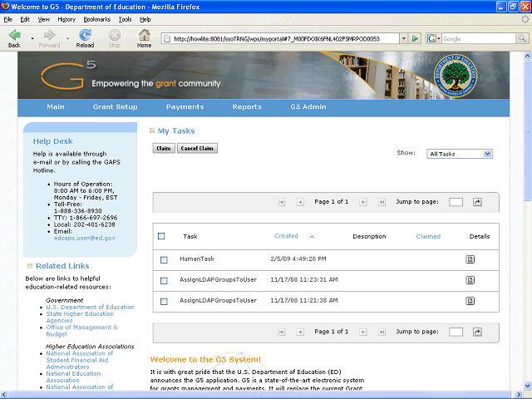Click the Stop loading icon
Image resolution: width=532 pixels, height=399 pixels.
pos(115,35)
